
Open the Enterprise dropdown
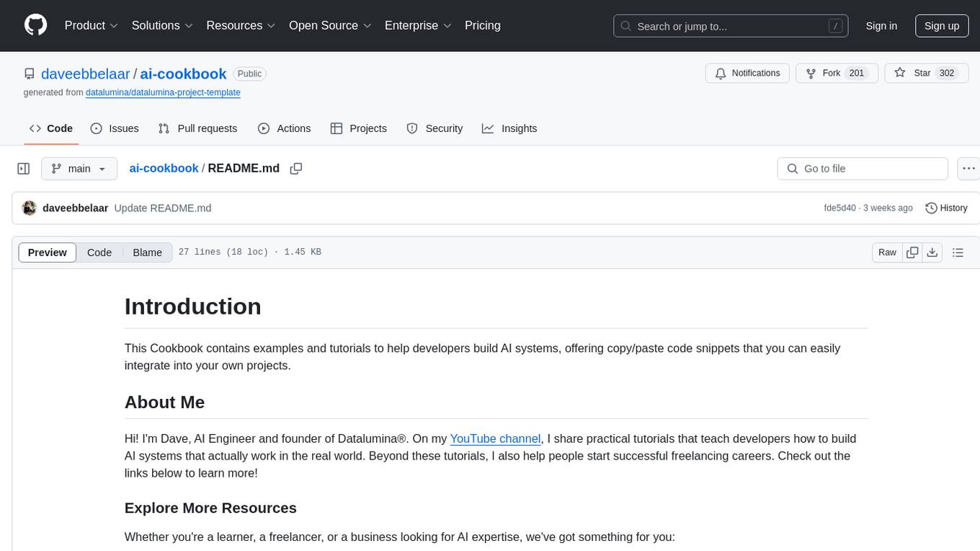tap(418, 25)
